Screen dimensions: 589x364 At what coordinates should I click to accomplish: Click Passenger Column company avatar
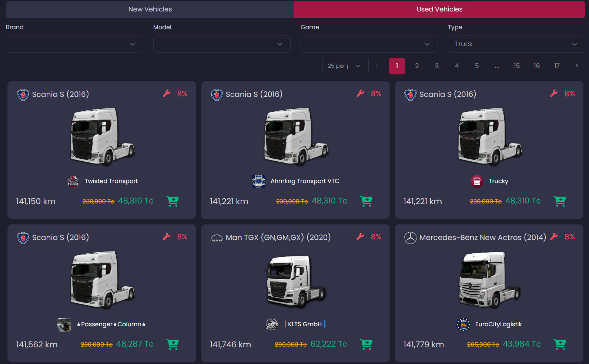tap(64, 324)
